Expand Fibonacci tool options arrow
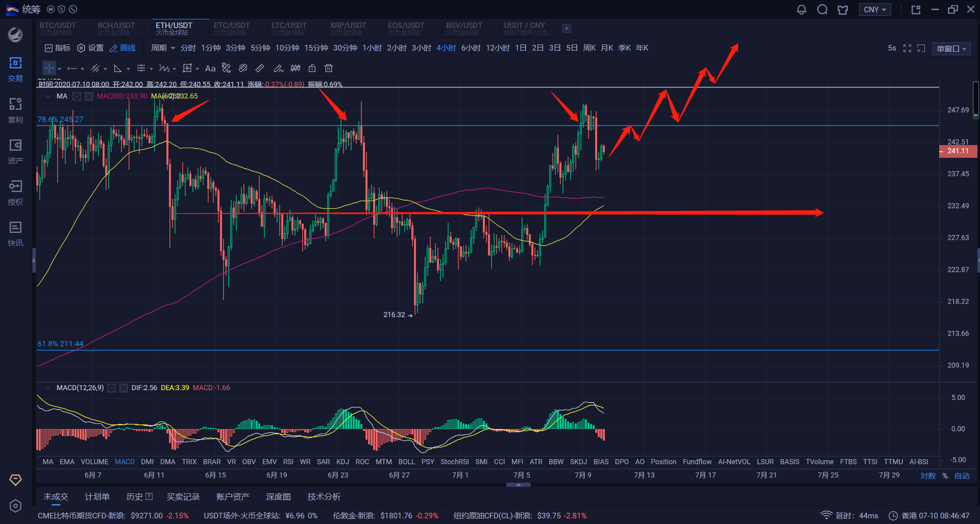Image resolution: width=980 pixels, height=524 pixels. point(151,69)
